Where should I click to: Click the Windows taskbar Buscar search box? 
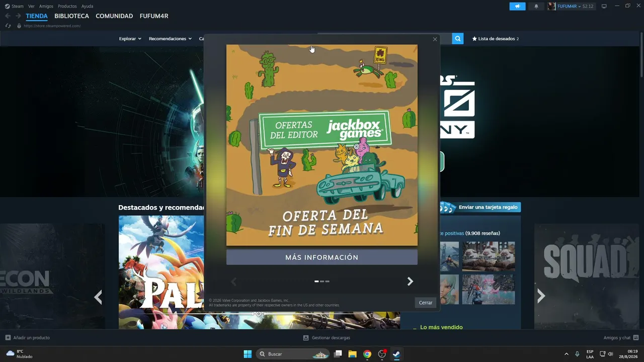click(293, 354)
